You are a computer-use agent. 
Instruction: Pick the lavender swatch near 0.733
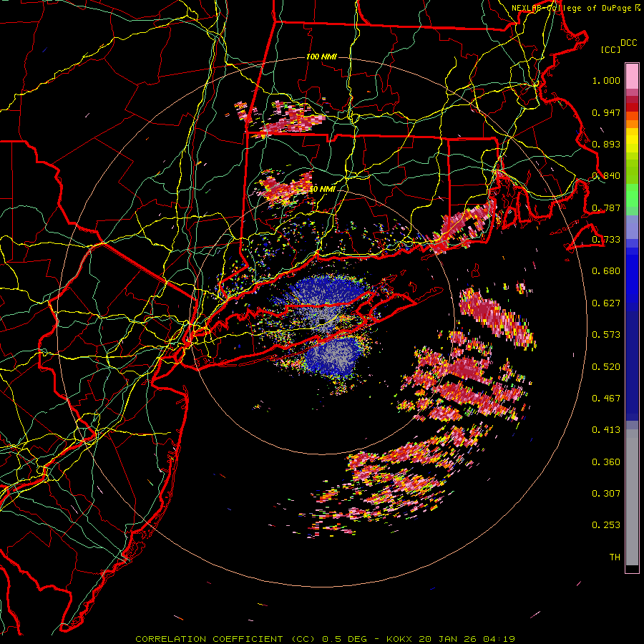632,227
